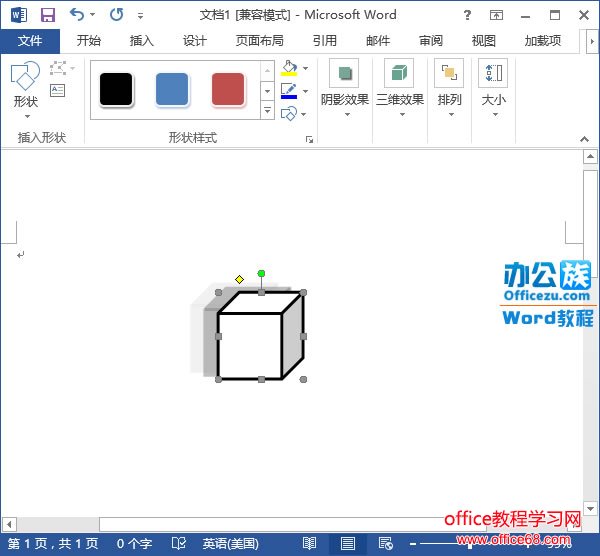Switch to Read Mode view
The image size is (600, 556).
point(309,543)
